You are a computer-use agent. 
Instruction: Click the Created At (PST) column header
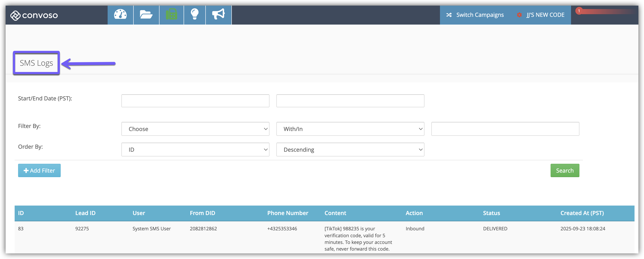point(582,213)
